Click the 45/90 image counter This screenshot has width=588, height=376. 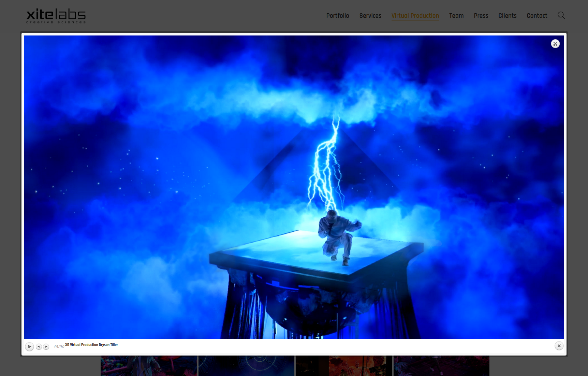(59, 347)
